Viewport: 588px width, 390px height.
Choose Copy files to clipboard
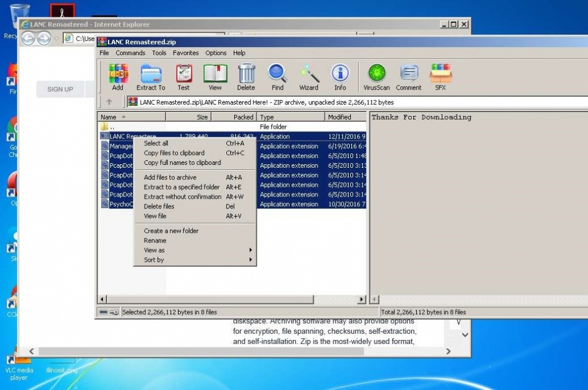point(195,153)
